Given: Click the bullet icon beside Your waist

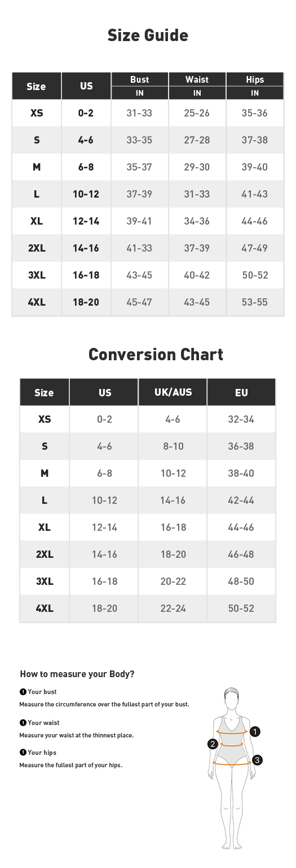Looking at the screenshot, I should tap(23, 723).
